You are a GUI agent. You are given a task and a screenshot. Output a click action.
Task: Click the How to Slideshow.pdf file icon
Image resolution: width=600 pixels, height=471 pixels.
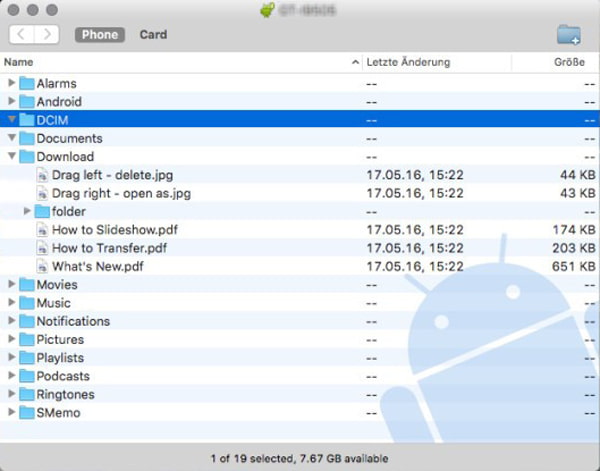(42, 230)
